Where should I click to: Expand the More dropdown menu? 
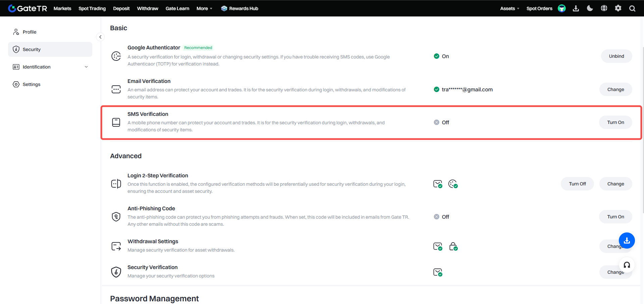(x=204, y=8)
